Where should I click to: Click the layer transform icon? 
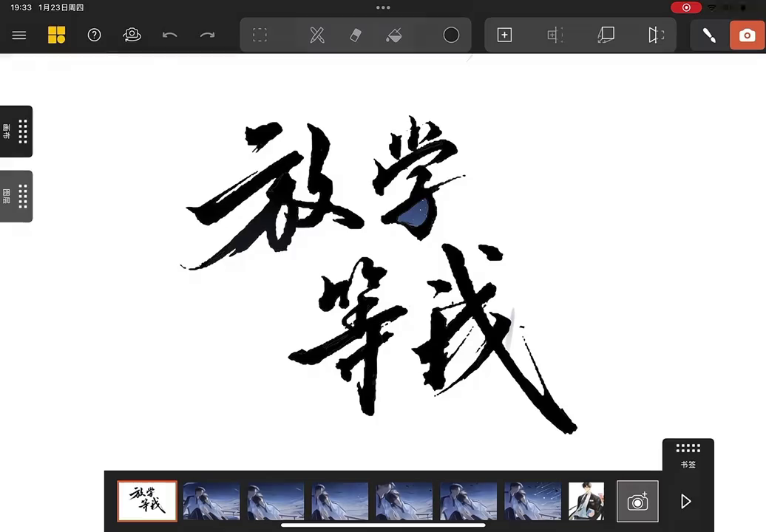coord(606,35)
